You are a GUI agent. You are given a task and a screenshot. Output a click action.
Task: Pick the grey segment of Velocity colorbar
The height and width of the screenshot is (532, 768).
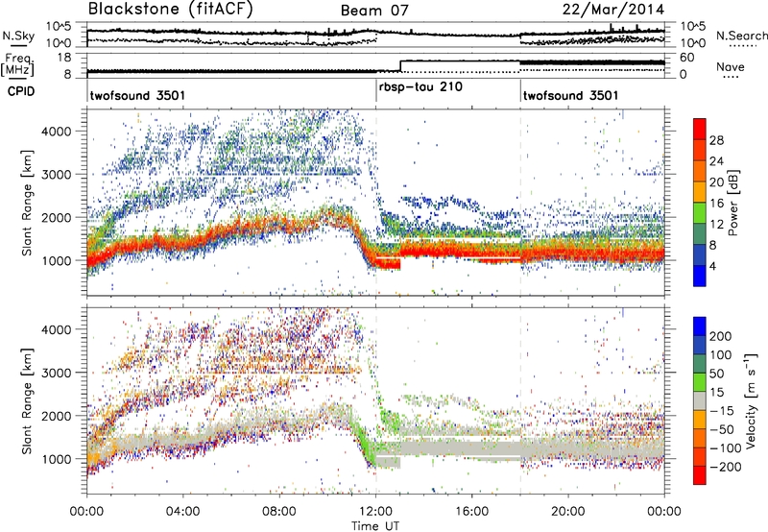(700, 401)
